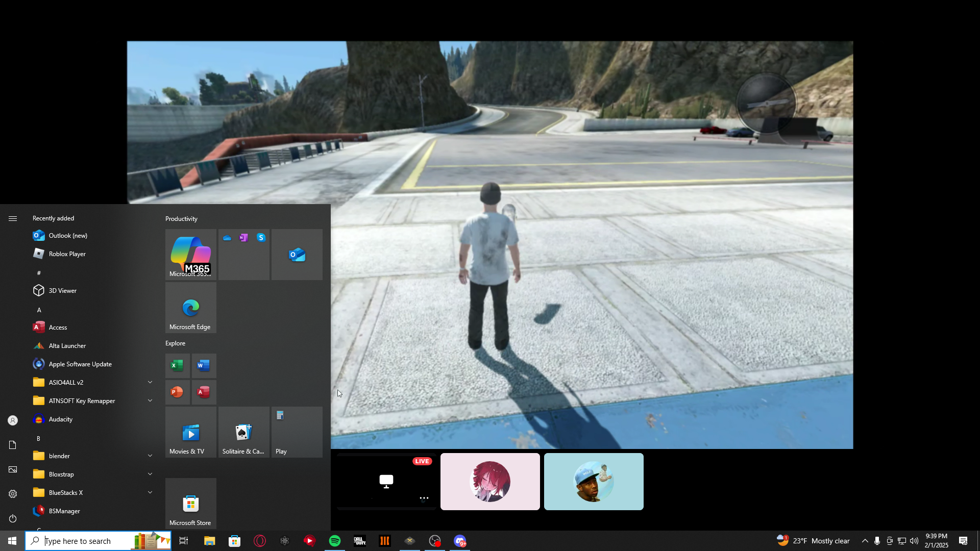
Task: Open Roblox Player from Recently added
Action: pyautogui.click(x=67, y=254)
